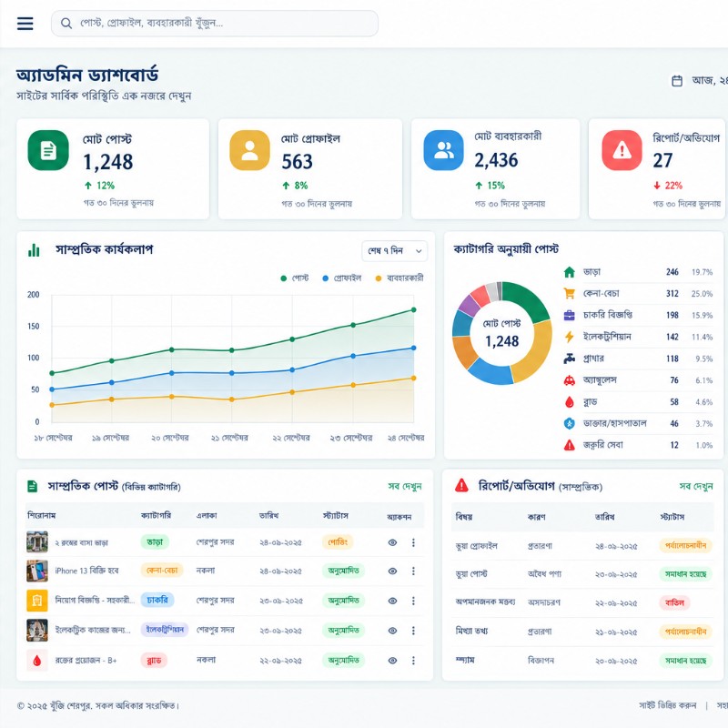View the iPhone 13 বিক্রি হবে post
This screenshot has height=728, width=728.
pos(392,571)
